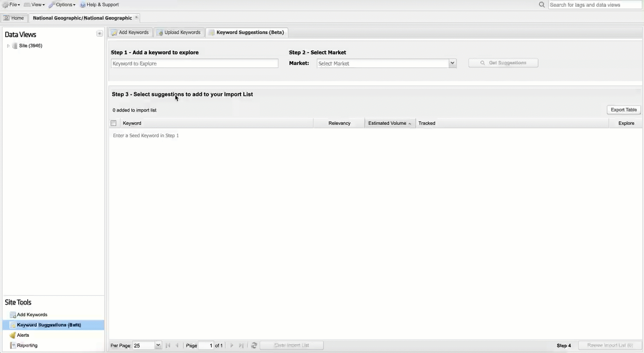Screen dimensions: 644x353
Task: Click the Keyword to Explore field
Action: [x=194, y=64]
